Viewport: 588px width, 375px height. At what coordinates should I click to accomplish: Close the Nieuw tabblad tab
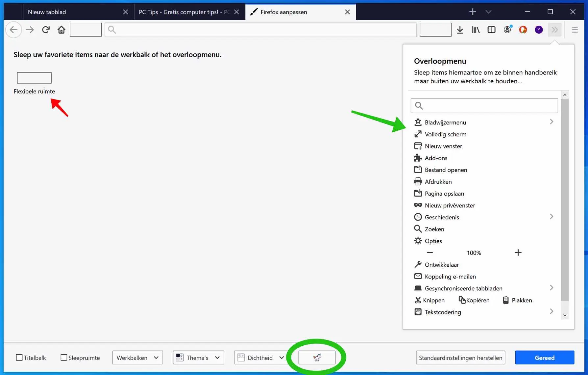(x=125, y=12)
